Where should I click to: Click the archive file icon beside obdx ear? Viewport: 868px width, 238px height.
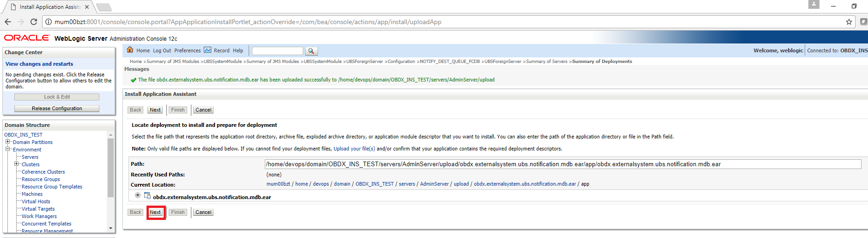pyautogui.click(x=147, y=195)
